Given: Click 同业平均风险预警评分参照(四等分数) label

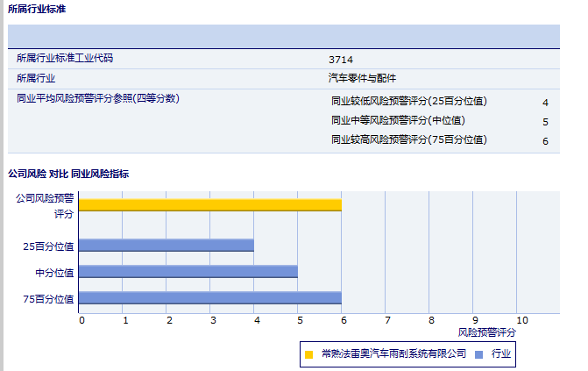Looking at the screenshot, I should [98, 98].
